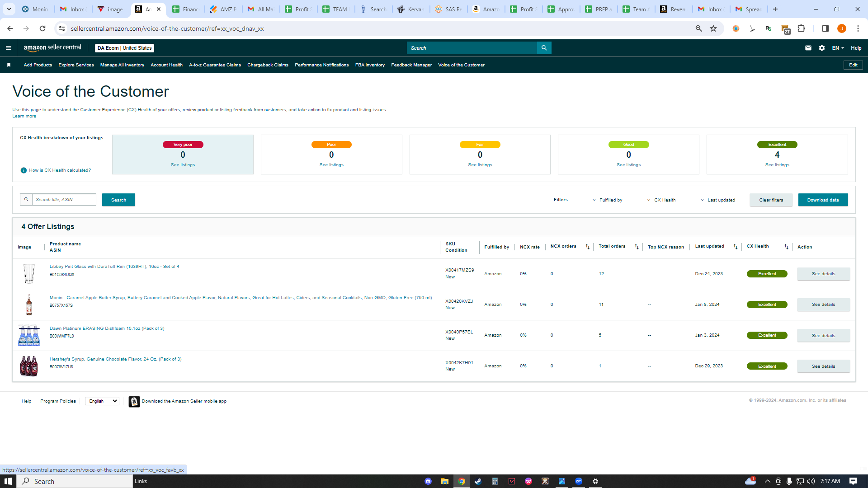
Task: Open Zoom from the taskbar
Action: (x=579, y=481)
